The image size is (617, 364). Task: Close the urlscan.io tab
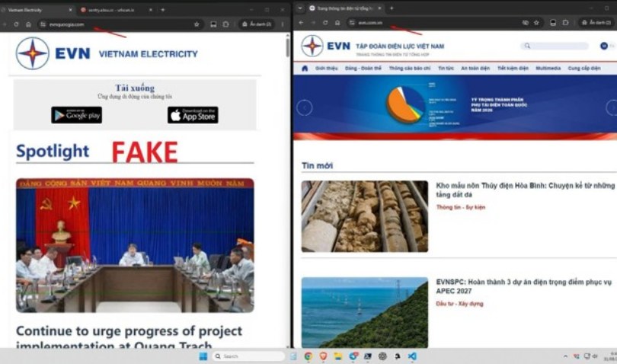point(151,10)
